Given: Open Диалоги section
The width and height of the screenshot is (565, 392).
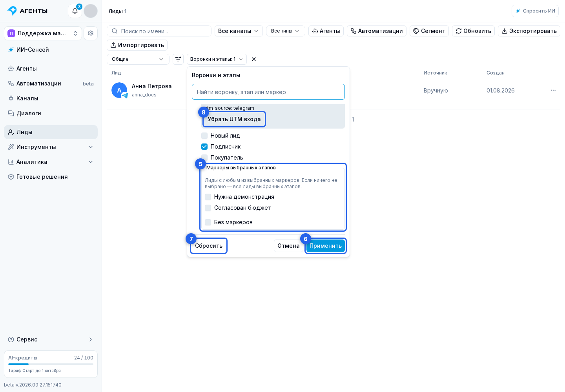Looking at the screenshot, I should (x=51, y=113).
